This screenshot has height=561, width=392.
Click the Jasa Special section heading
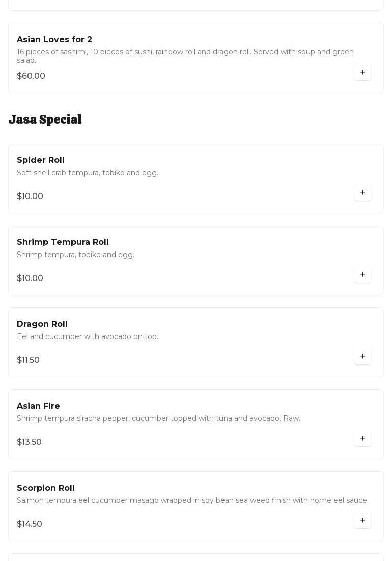(45, 119)
